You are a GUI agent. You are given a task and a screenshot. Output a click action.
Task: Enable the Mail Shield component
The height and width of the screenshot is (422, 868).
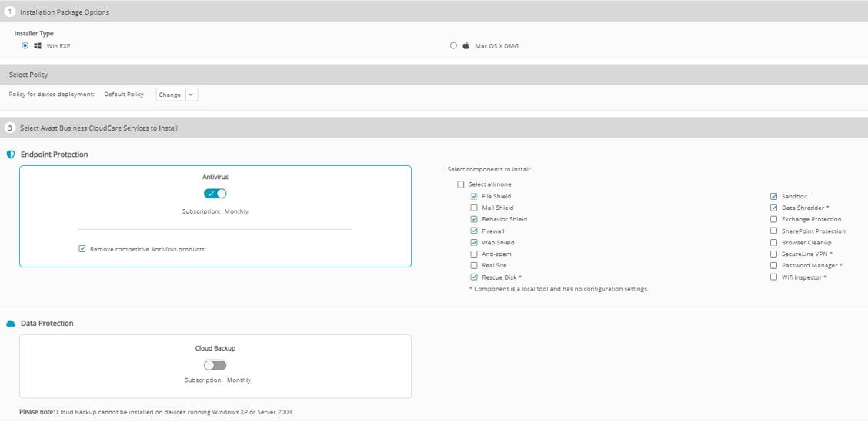pyautogui.click(x=474, y=208)
